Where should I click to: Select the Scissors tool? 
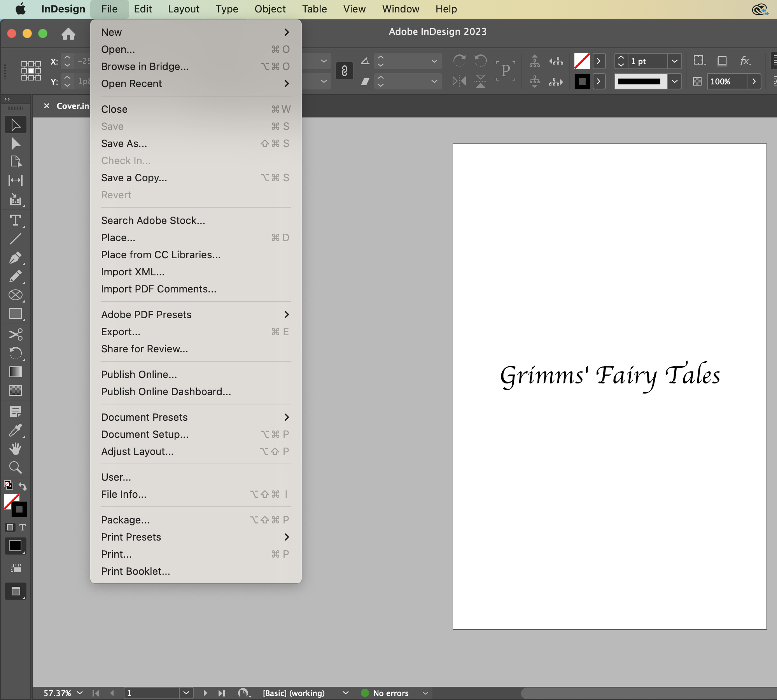pyautogui.click(x=16, y=334)
